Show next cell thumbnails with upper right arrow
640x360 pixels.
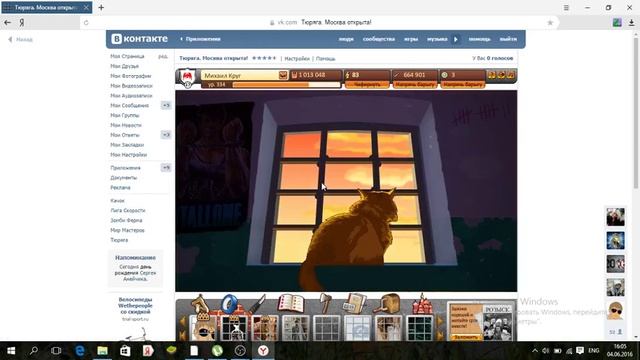point(440,321)
